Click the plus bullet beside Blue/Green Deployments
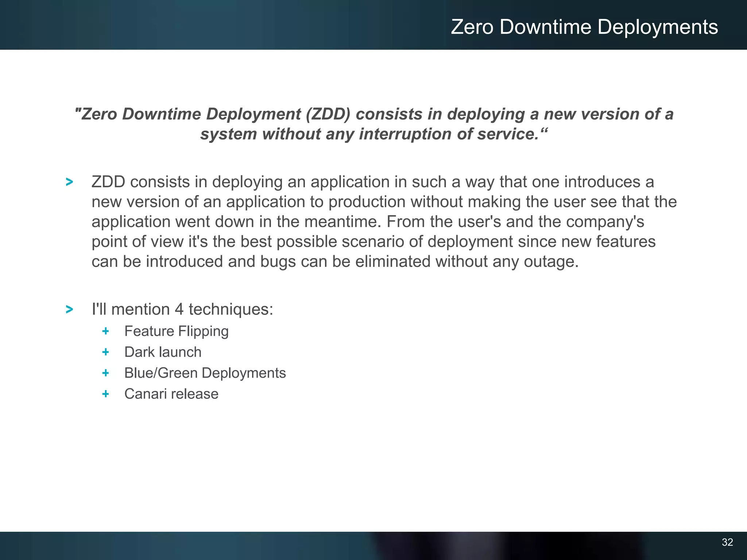Viewport: 747px width, 560px height. pyautogui.click(x=106, y=373)
